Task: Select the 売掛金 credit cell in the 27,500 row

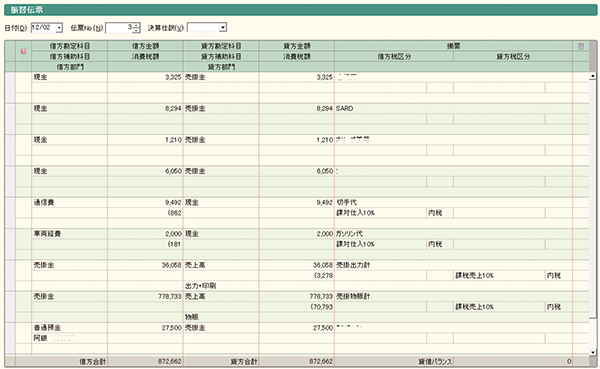Action: pos(221,328)
